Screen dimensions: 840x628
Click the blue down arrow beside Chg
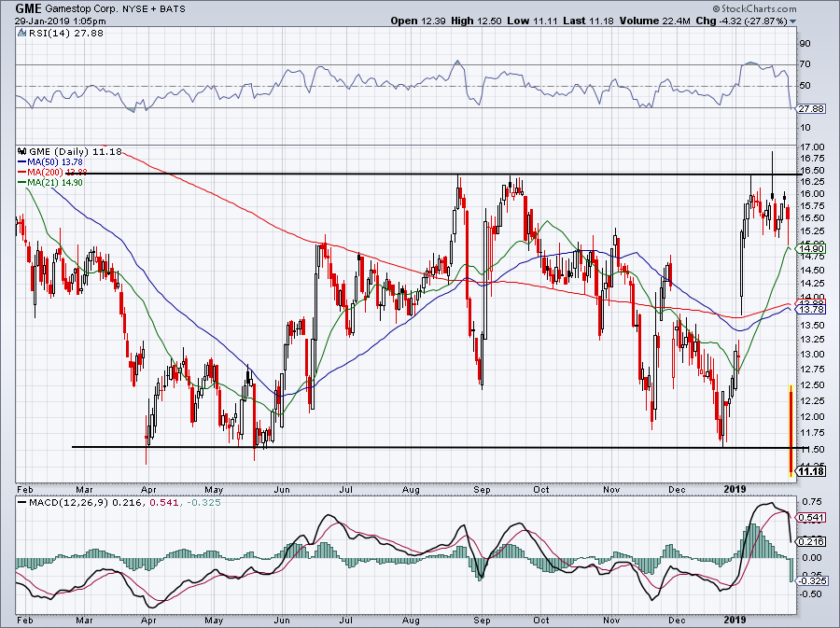click(x=792, y=21)
